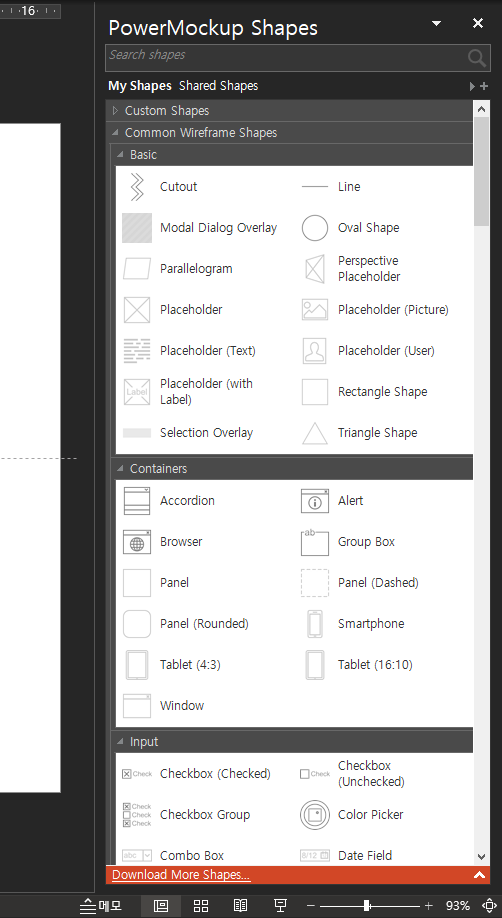Collapse the Basic shapes group
Image resolution: width=502 pixels, height=918 pixels.
click(x=120, y=155)
